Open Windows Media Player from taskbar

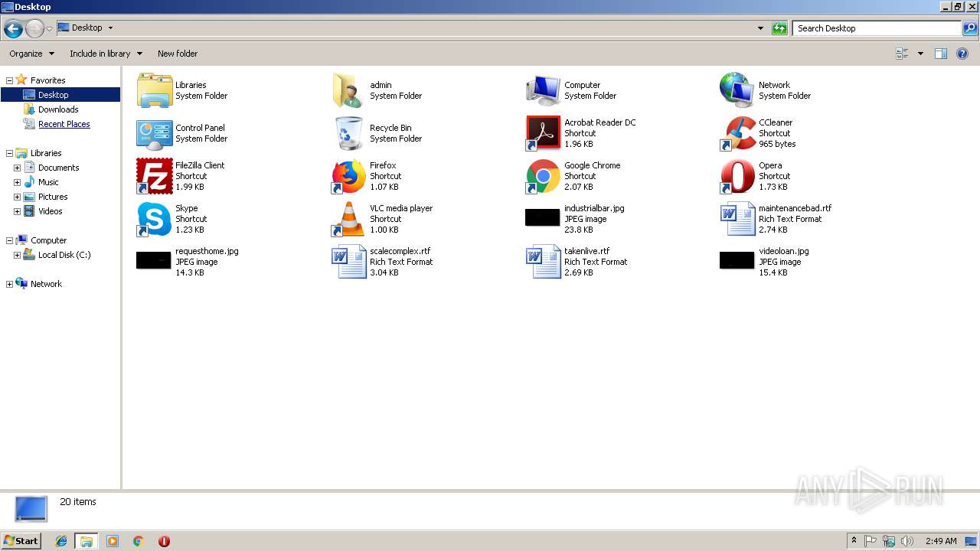click(x=113, y=541)
